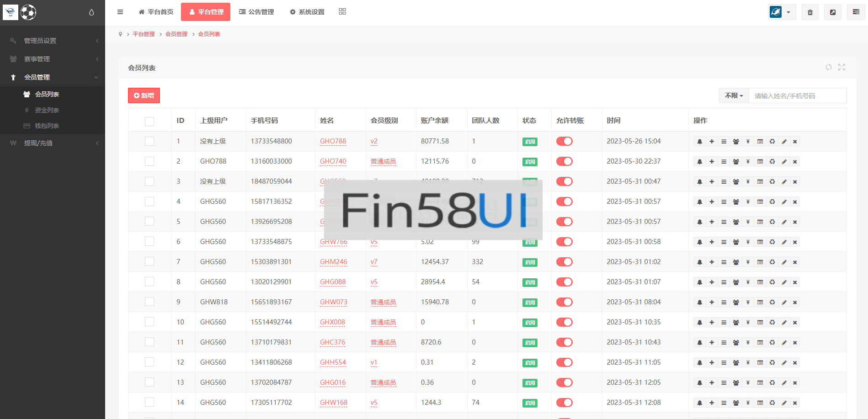The width and height of the screenshot is (868, 419).
Task: Toggle the sidebar hamburger menu
Action: [120, 12]
